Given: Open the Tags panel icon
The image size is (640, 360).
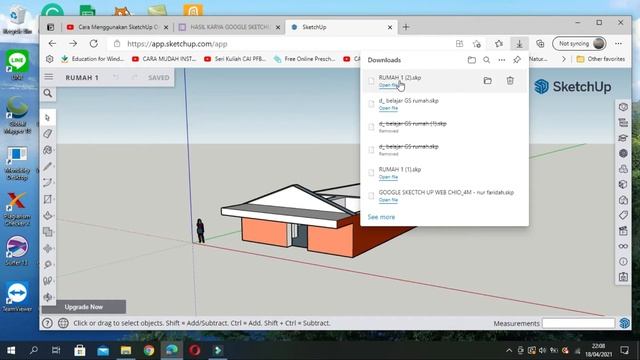Looking at the screenshot, I should point(623,215).
